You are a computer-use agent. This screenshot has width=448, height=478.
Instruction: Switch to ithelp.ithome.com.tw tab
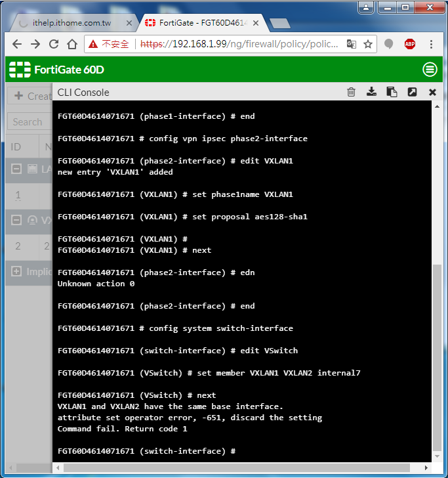click(x=71, y=23)
